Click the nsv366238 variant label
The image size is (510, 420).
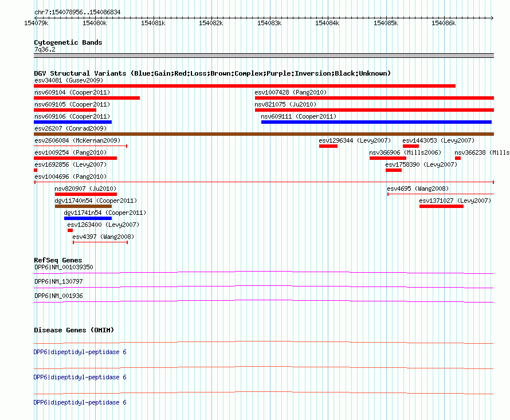pos(482,152)
